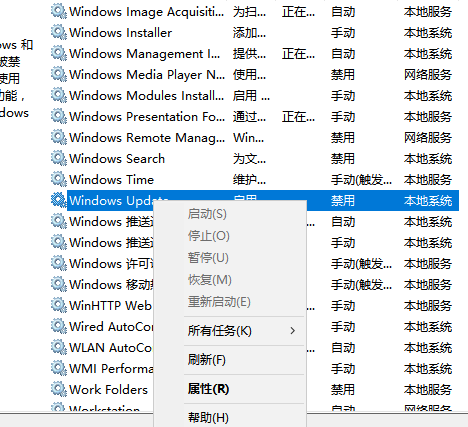
Task: Click 禁用 startup type of Windows Update
Action: [x=343, y=201]
